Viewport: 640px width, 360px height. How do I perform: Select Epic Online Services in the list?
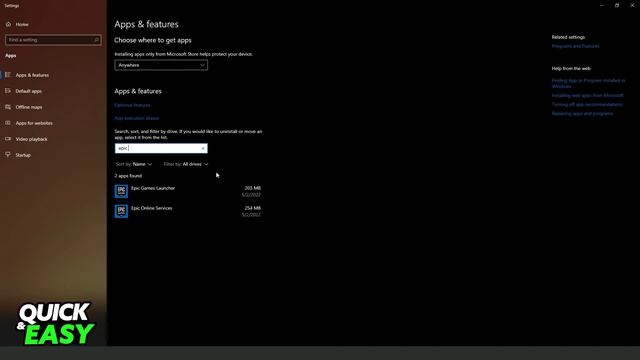(x=188, y=211)
